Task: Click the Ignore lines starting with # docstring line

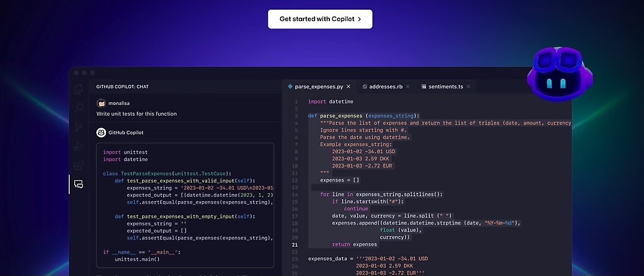Action: click(x=363, y=130)
